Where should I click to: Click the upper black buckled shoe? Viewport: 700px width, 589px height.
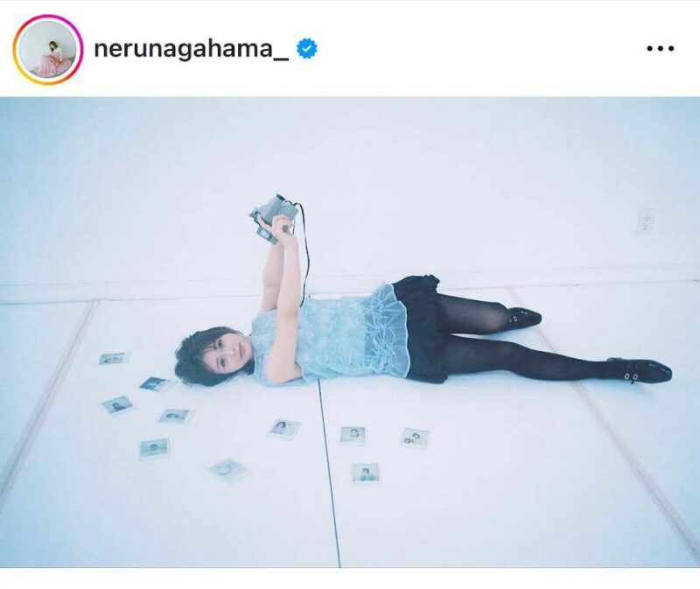pyautogui.click(x=524, y=316)
